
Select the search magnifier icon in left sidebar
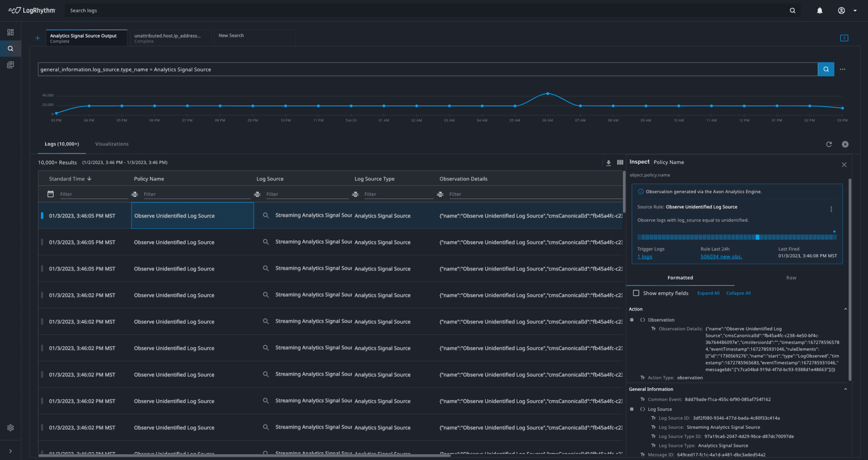click(x=10, y=48)
